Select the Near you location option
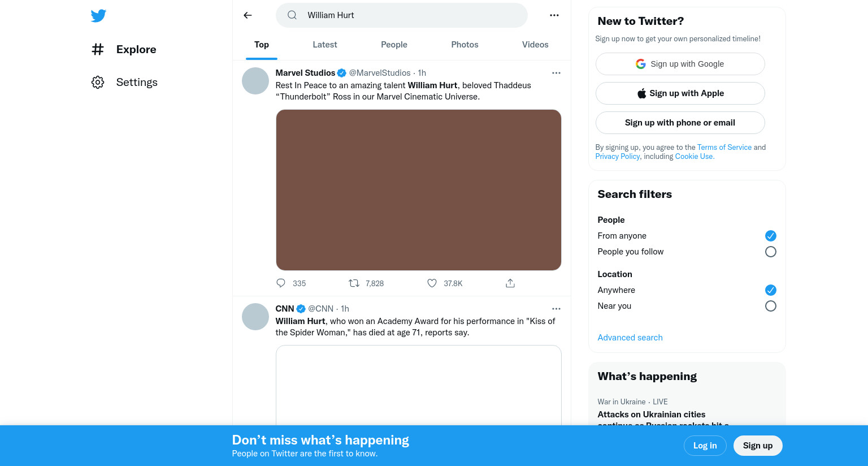868x466 pixels. point(771,306)
